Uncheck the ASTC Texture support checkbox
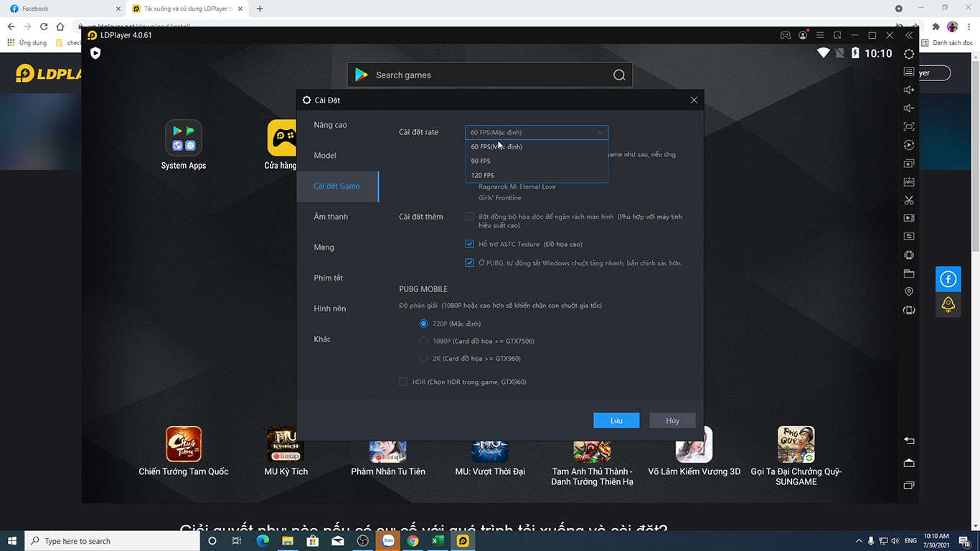 [x=470, y=244]
